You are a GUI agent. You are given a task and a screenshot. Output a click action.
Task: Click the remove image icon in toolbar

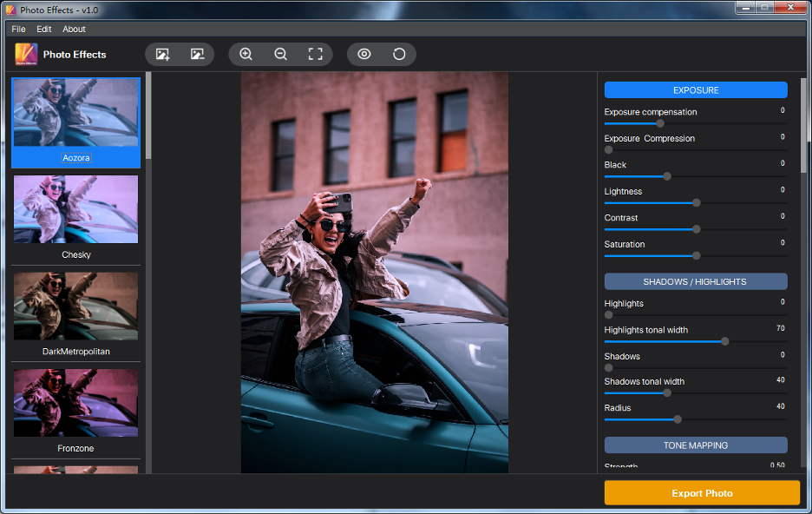(197, 55)
